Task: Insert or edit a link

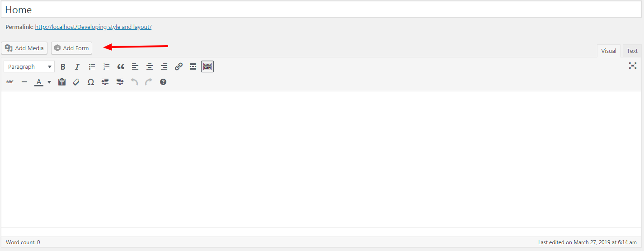Action: tap(179, 66)
